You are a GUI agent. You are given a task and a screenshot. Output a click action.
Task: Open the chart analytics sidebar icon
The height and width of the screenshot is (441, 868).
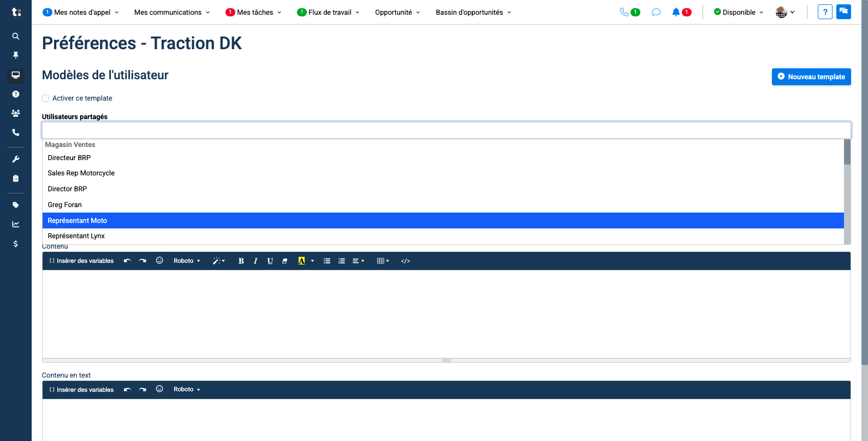16,224
